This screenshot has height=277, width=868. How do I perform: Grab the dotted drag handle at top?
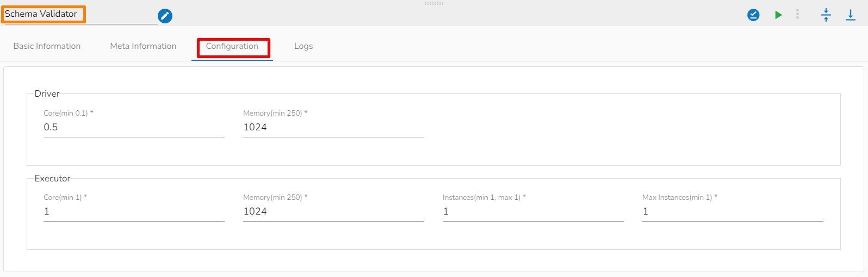433,3
